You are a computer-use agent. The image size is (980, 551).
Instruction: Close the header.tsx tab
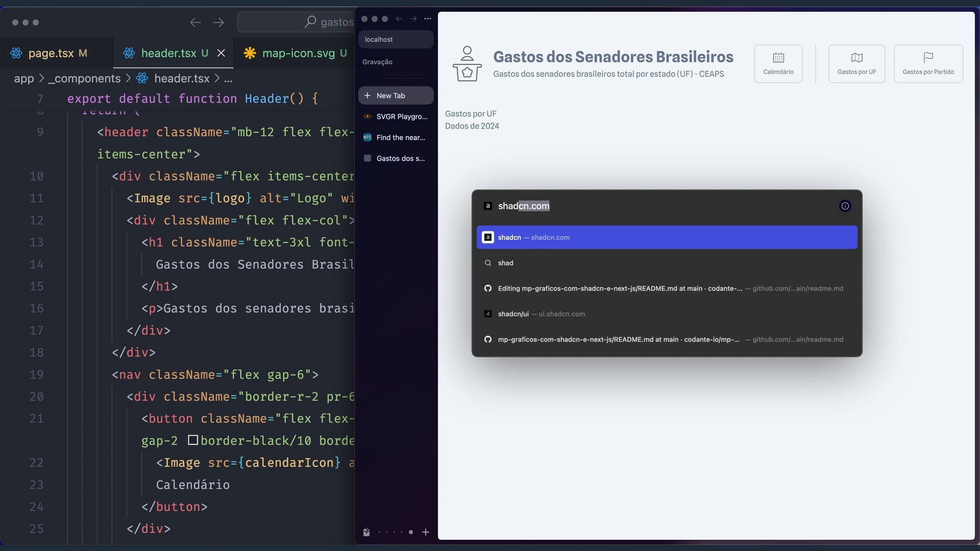point(221,53)
